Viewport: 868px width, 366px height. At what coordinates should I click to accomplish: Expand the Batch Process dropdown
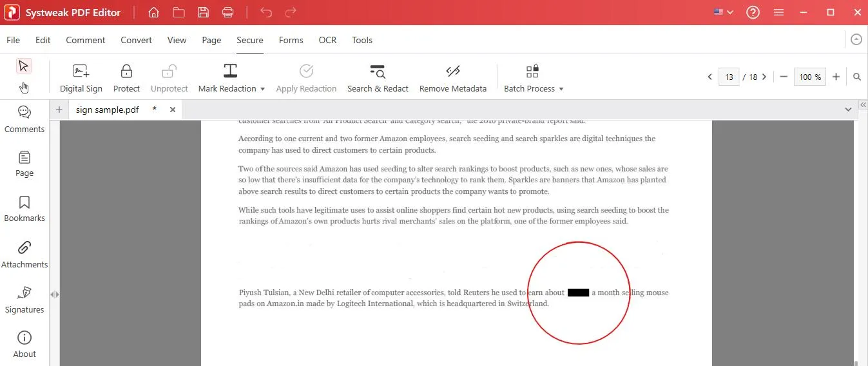pyautogui.click(x=561, y=89)
